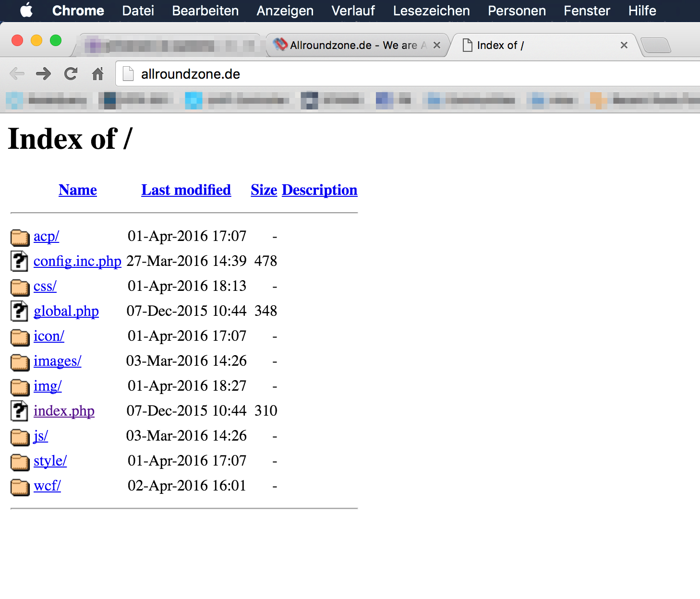Open the style/ directory link

point(50,461)
